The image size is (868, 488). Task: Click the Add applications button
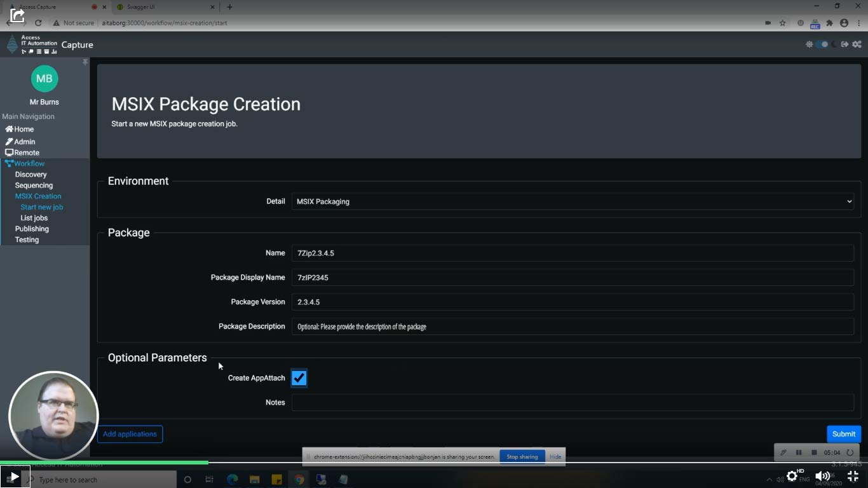(x=130, y=434)
